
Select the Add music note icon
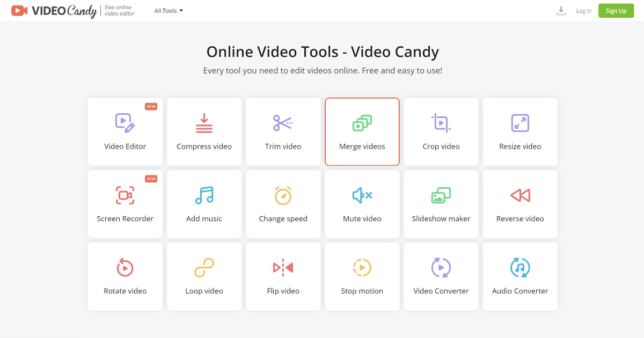coord(204,195)
